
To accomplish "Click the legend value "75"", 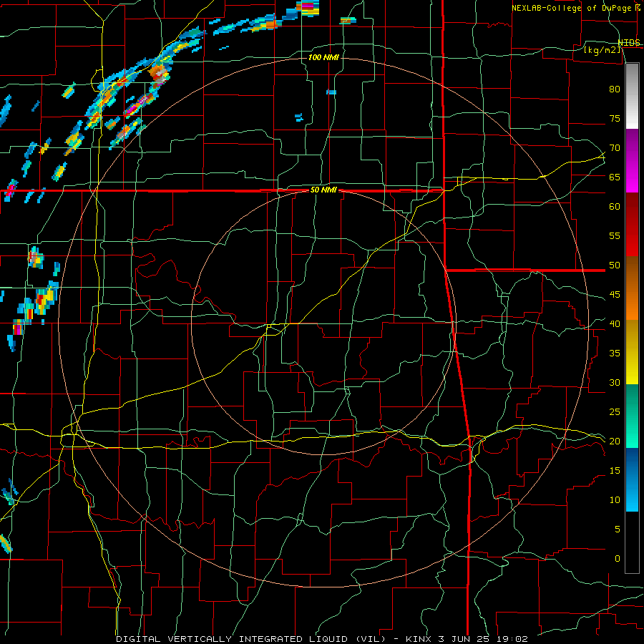I will pos(615,118).
